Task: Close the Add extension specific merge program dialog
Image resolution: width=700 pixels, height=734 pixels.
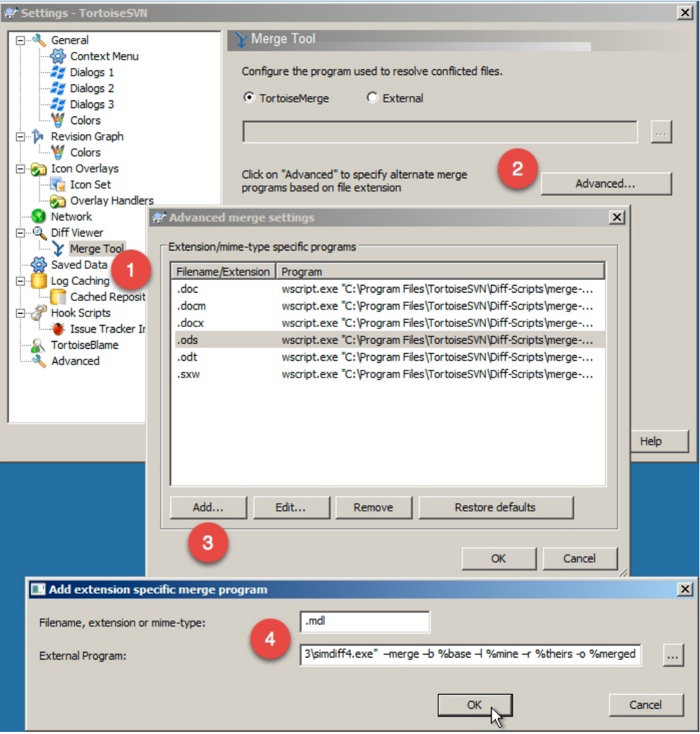Action: coord(685,589)
